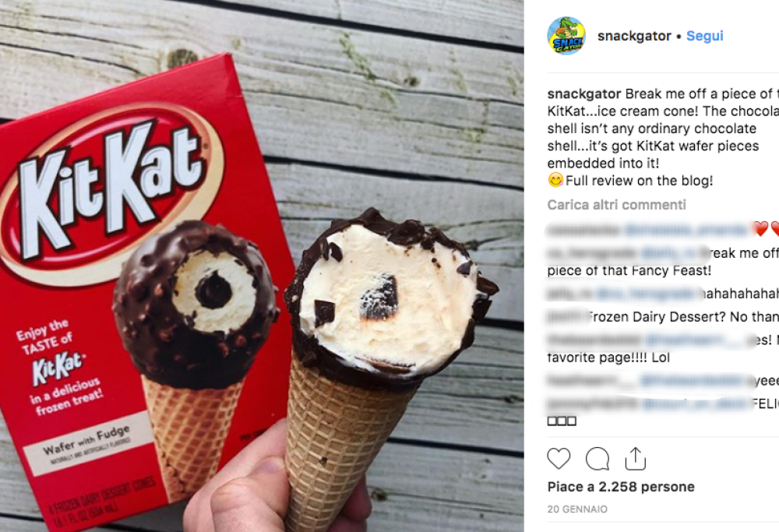Like the post with the heart icon
Image resolution: width=779 pixels, height=532 pixels.
[559, 459]
